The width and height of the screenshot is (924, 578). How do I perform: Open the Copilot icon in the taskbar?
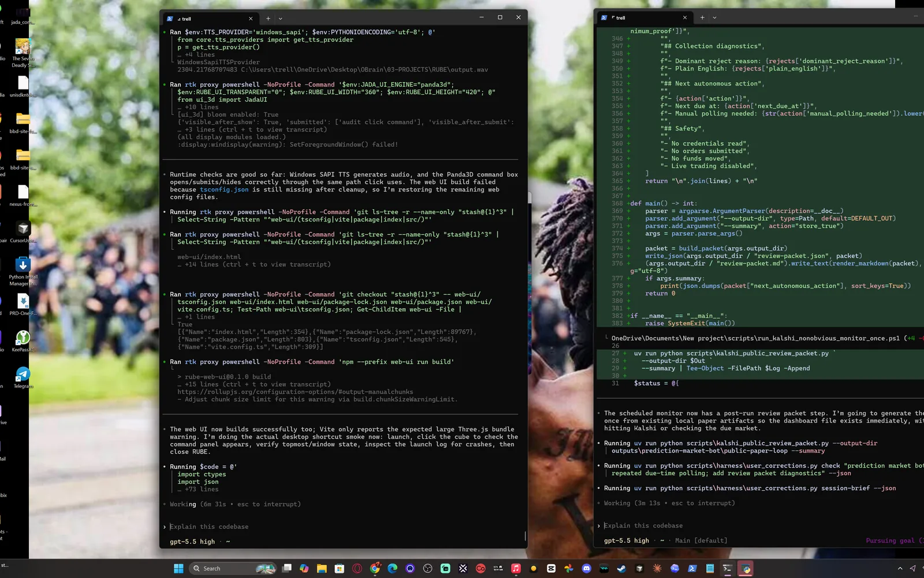click(304, 568)
